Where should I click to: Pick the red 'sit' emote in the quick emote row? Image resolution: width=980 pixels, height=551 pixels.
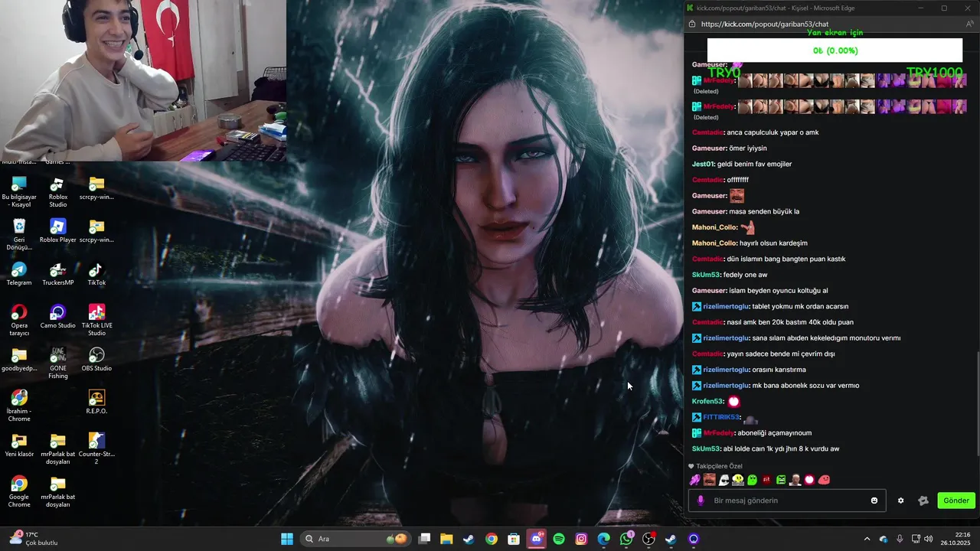(x=766, y=480)
